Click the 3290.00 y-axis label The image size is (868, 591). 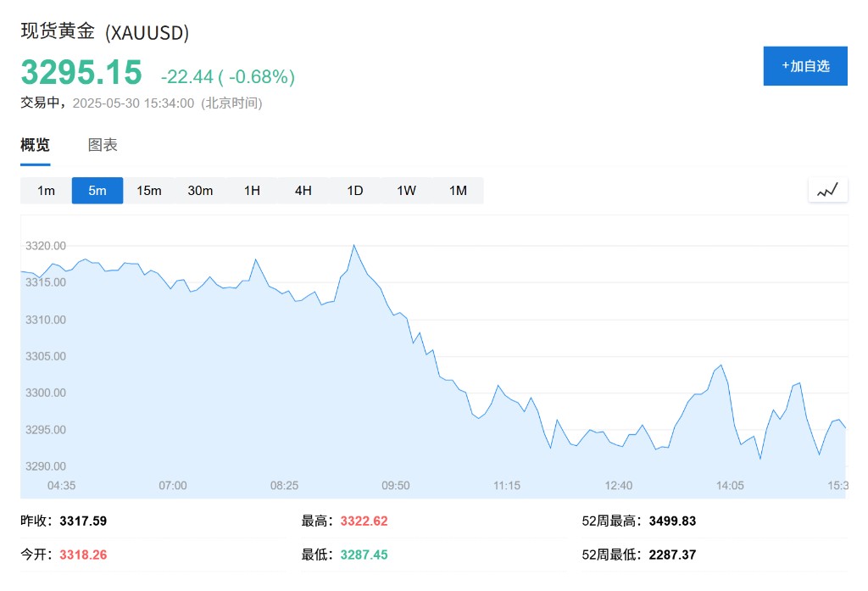click(x=46, y=466)
